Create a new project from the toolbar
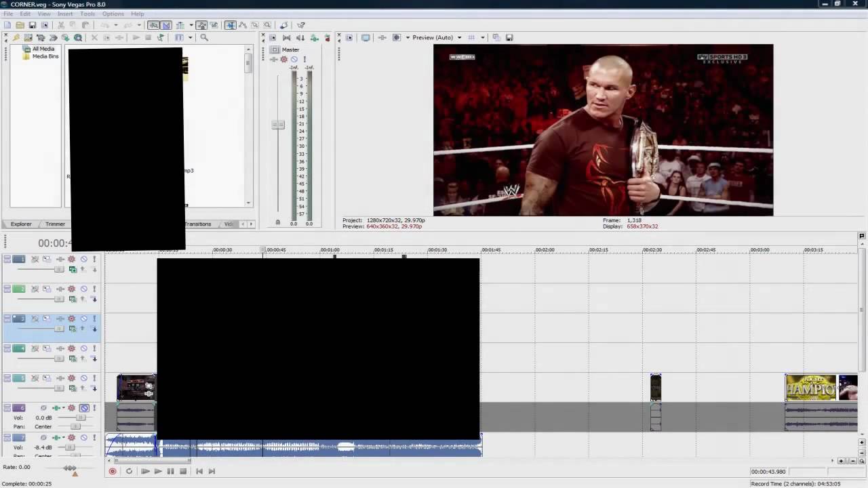 (x=7, y=25)
